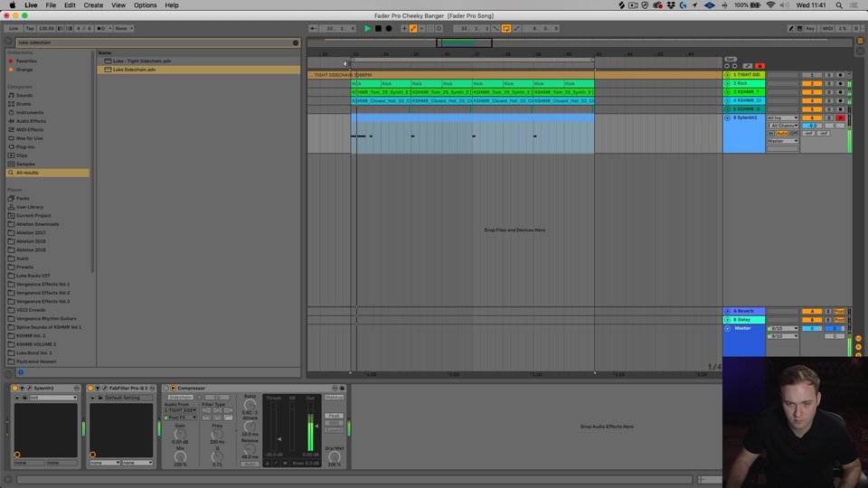Viewport: 868px width, 488px height.
Task: Toggle Draw Mode pencil icon
Action: point(791,28)
